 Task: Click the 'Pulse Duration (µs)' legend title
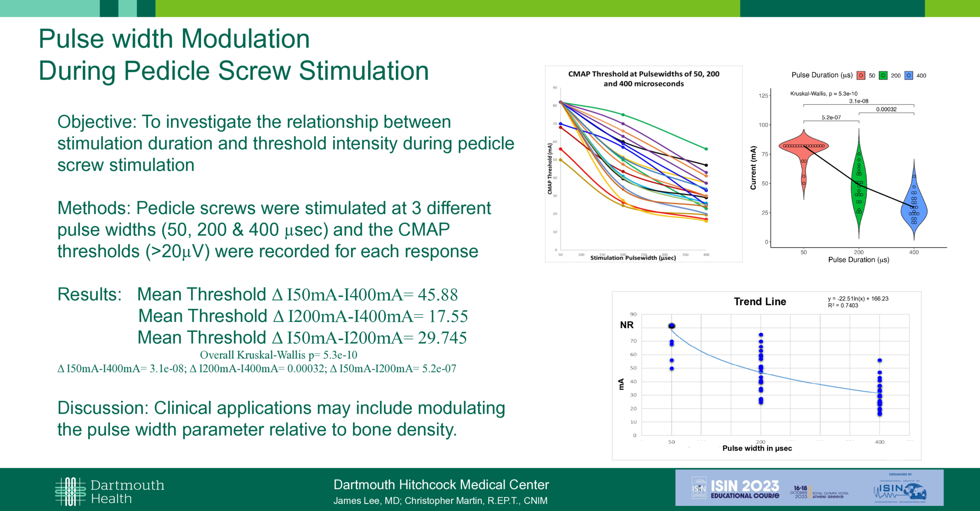pos(822,75)
